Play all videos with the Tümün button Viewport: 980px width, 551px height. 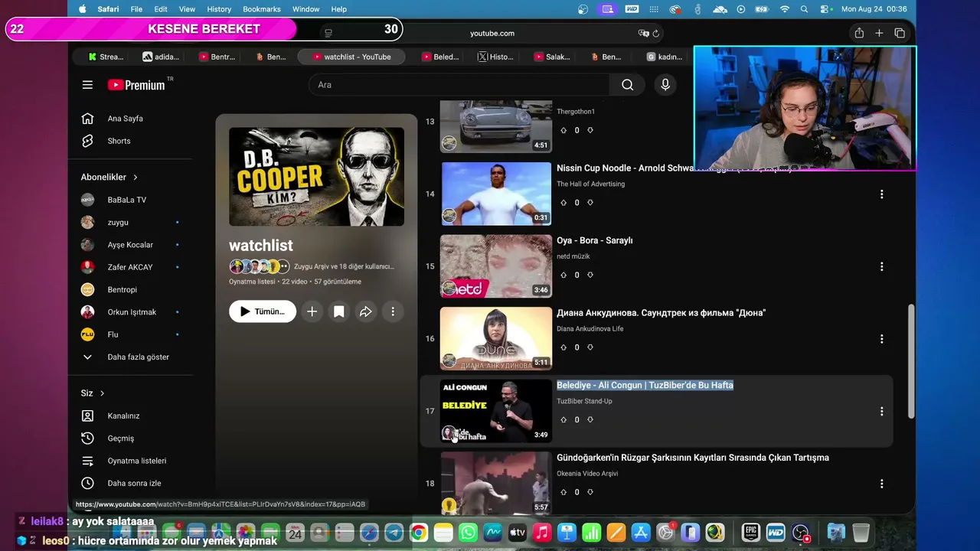pos(263,311)
